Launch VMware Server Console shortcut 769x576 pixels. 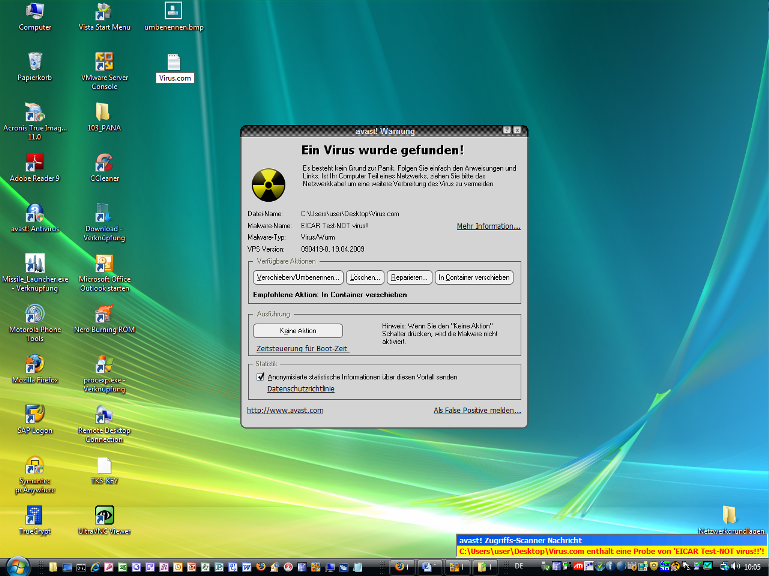click(x=104, y=71)
